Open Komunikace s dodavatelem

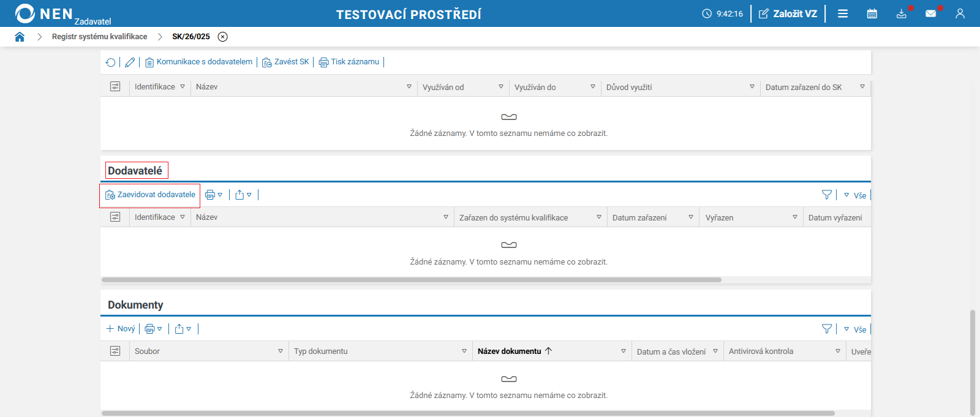tap(198, 62)
